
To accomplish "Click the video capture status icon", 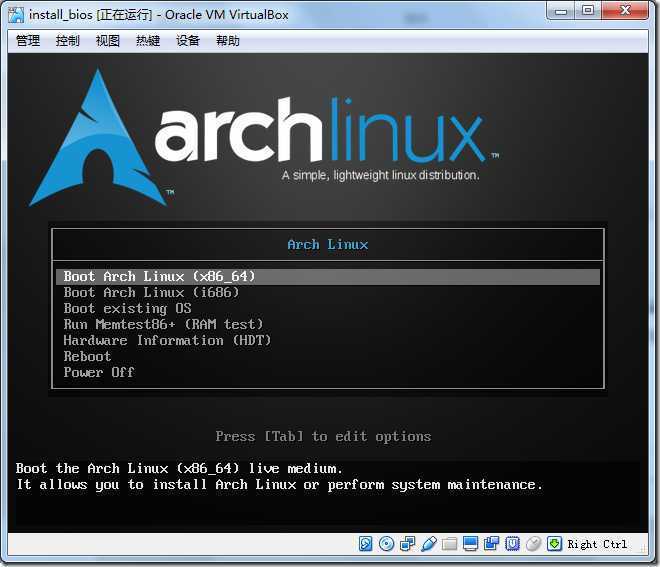I will click(491, 544).
